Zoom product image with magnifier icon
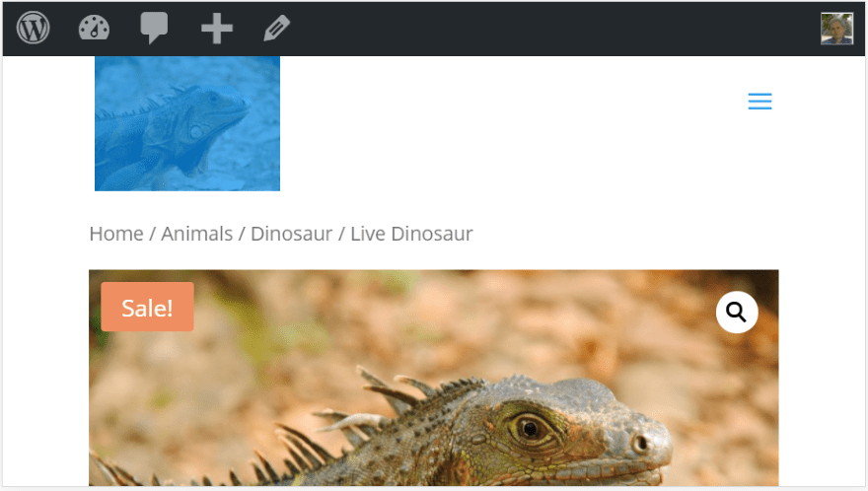868x491 pixels. coord(737,313)
